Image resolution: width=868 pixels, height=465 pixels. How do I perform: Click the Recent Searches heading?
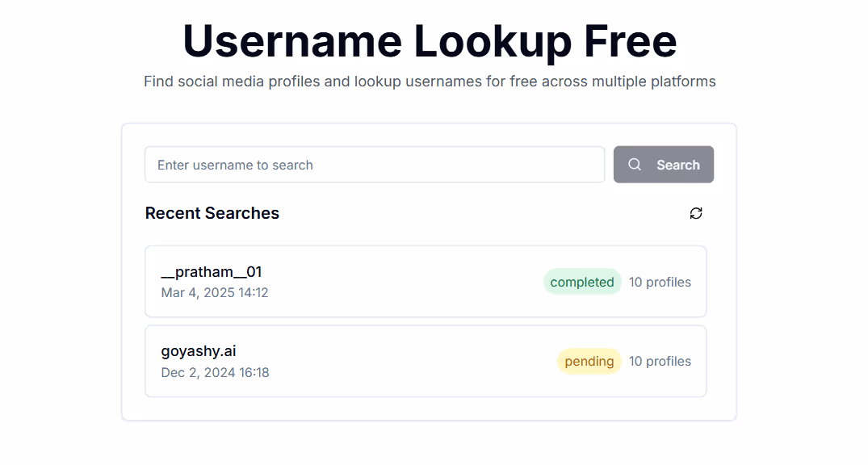click(212, 213)
